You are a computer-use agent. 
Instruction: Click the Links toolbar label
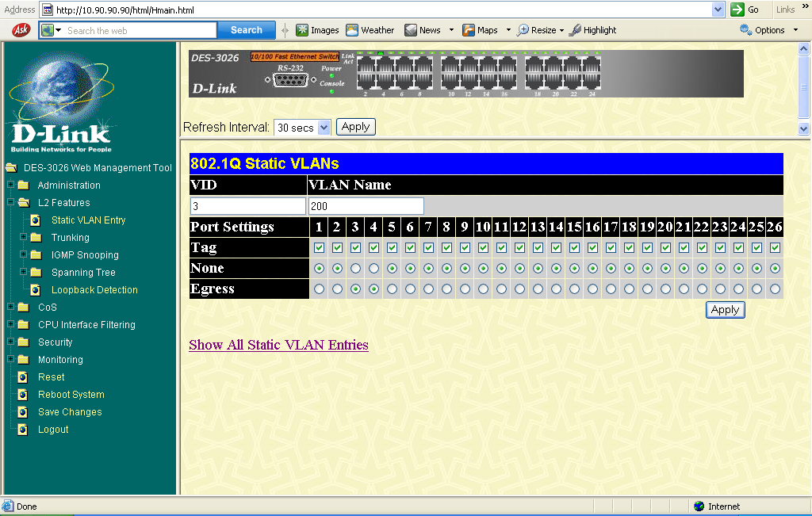coord(785,10)
